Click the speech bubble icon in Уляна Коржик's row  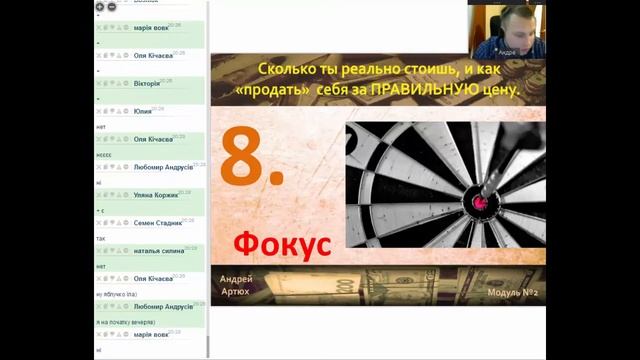pos(112,195)
